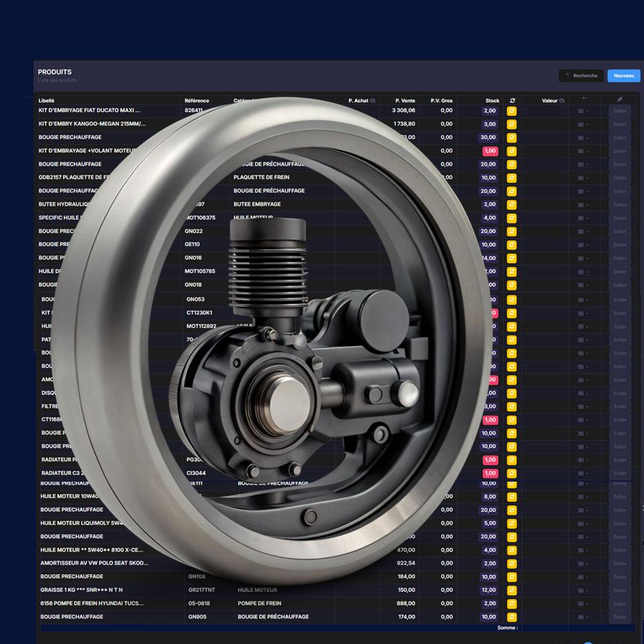Click the stock refresh icon in header

coord(512,101)
